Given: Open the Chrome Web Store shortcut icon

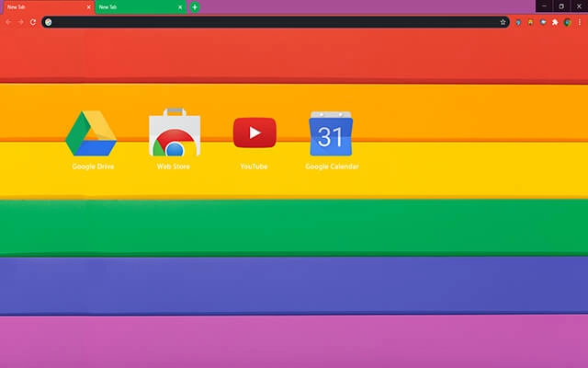Looking at the screenshot, I should [x=175, y=132].
